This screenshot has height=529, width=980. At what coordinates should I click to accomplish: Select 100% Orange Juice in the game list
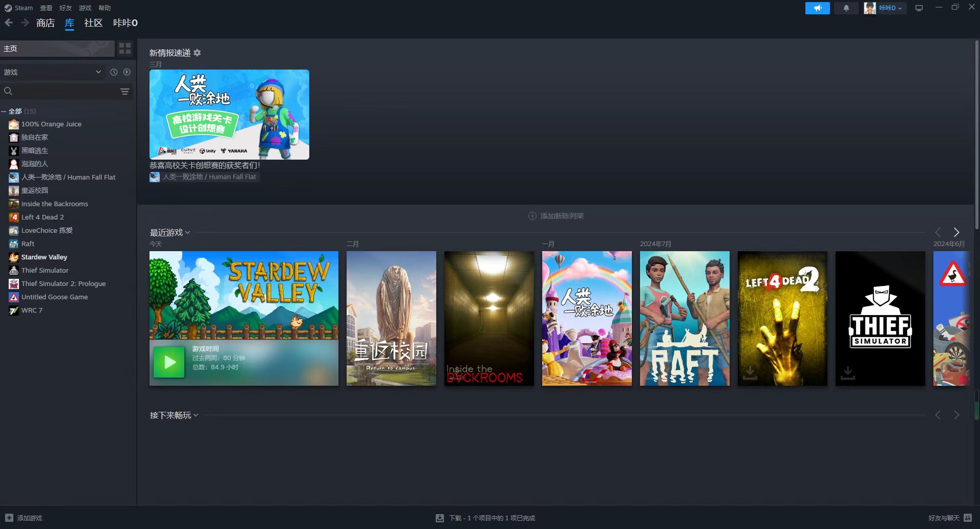(51, 124)
